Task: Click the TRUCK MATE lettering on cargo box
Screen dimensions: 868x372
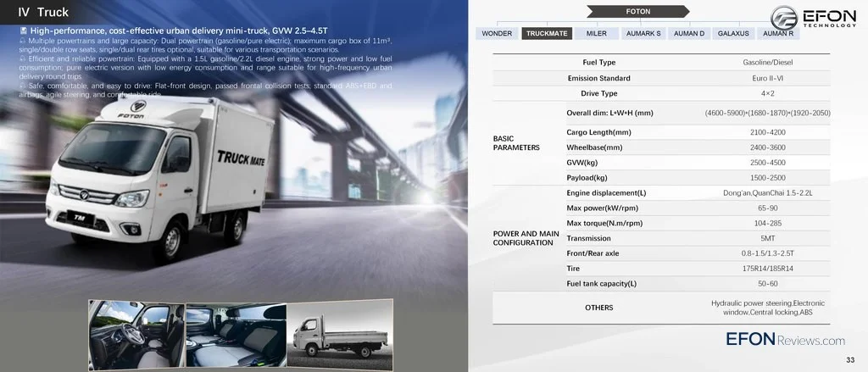Action: point(241,158)
